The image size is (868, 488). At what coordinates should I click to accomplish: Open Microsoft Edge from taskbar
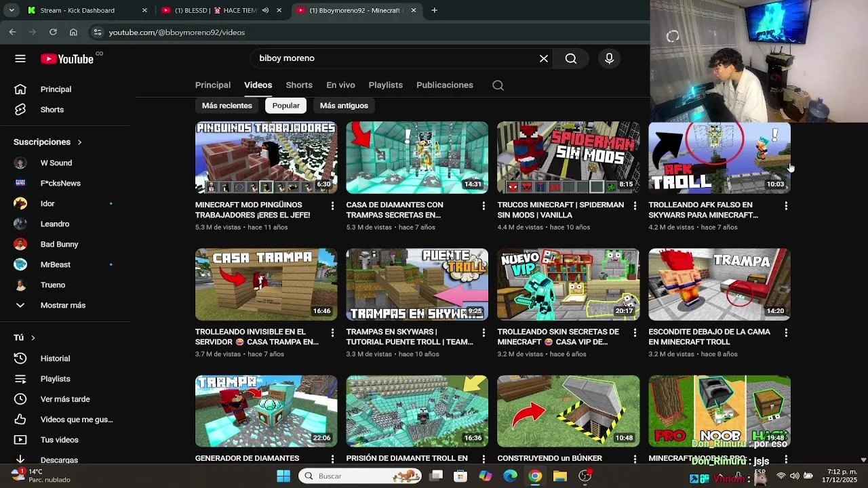point(510,476)
